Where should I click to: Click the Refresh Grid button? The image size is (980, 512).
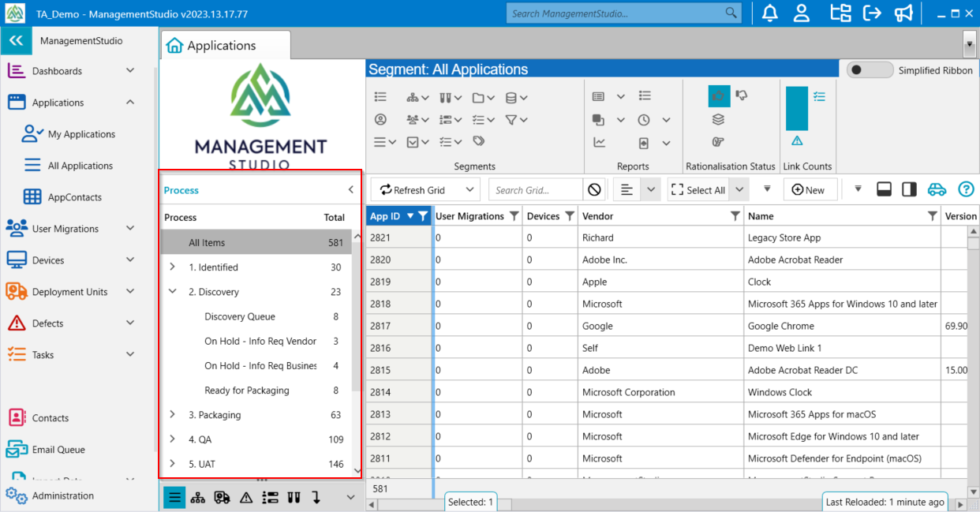pyautogui.click(x=412, y=190)
